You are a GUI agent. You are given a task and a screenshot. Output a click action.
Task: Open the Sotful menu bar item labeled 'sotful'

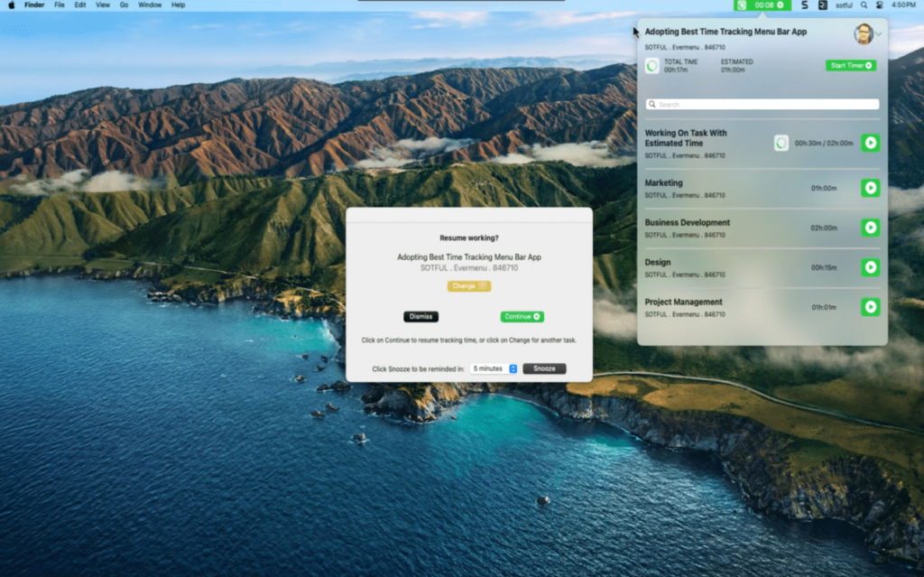click(843, 5)
